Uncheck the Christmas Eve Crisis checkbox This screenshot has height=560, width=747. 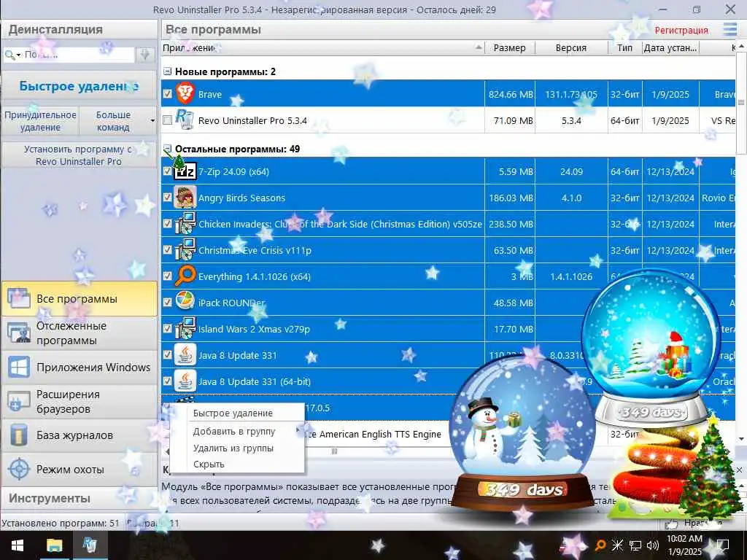click(167, 249)
